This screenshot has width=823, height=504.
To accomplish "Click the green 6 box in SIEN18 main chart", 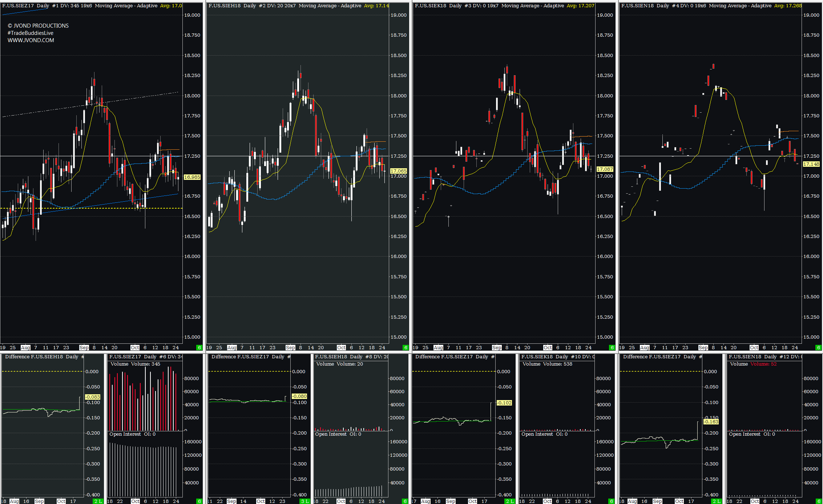I will pyautogui.click(x=818, y=348).
